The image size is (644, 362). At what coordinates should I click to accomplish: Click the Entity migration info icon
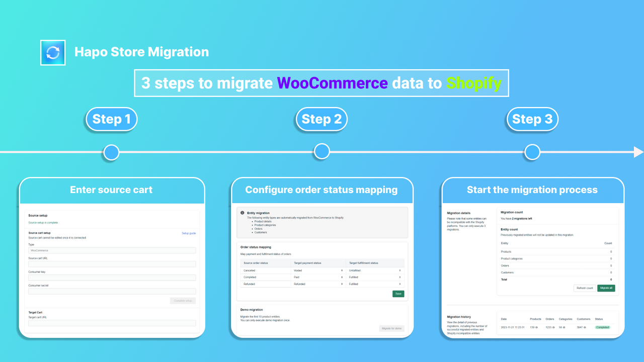coord(243,213)
